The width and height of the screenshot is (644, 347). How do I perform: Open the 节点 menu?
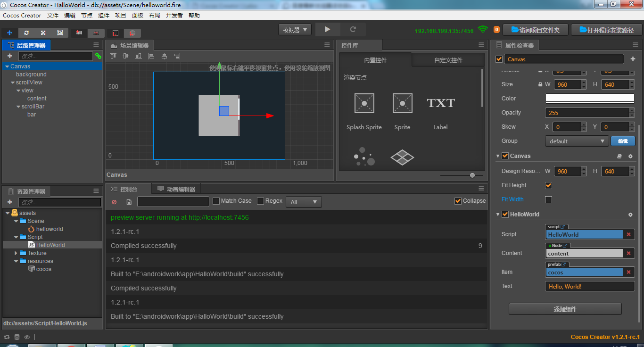point(87,16)
